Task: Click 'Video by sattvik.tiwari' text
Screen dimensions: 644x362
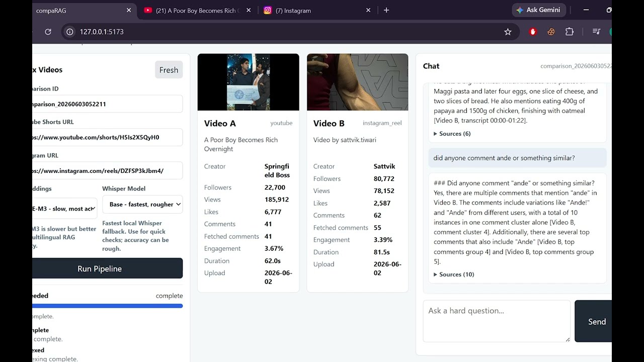Action: click(x=345, y=140)
